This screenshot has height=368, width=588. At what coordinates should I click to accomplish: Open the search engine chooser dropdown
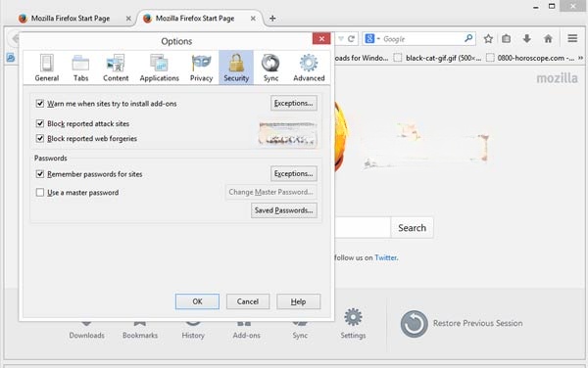coord(372,38)
